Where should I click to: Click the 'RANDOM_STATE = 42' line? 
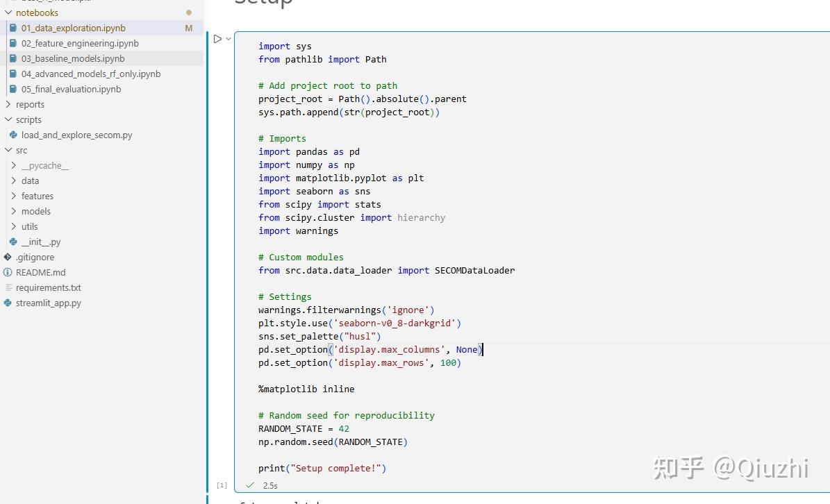tap(304, 429)
